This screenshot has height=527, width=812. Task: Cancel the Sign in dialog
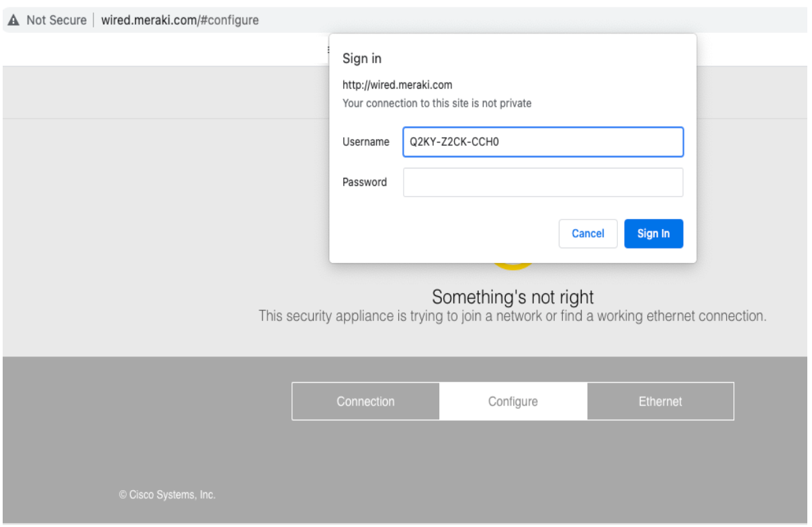point(588,234)
